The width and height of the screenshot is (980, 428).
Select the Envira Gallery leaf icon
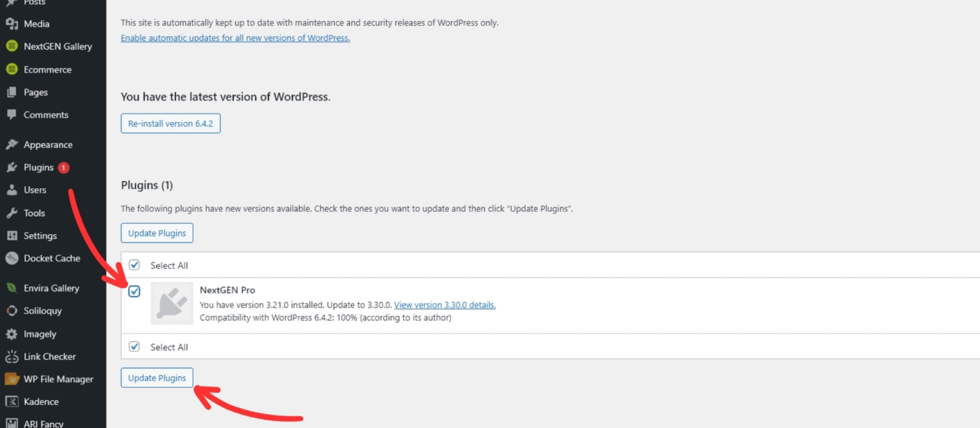click(11, 288)
